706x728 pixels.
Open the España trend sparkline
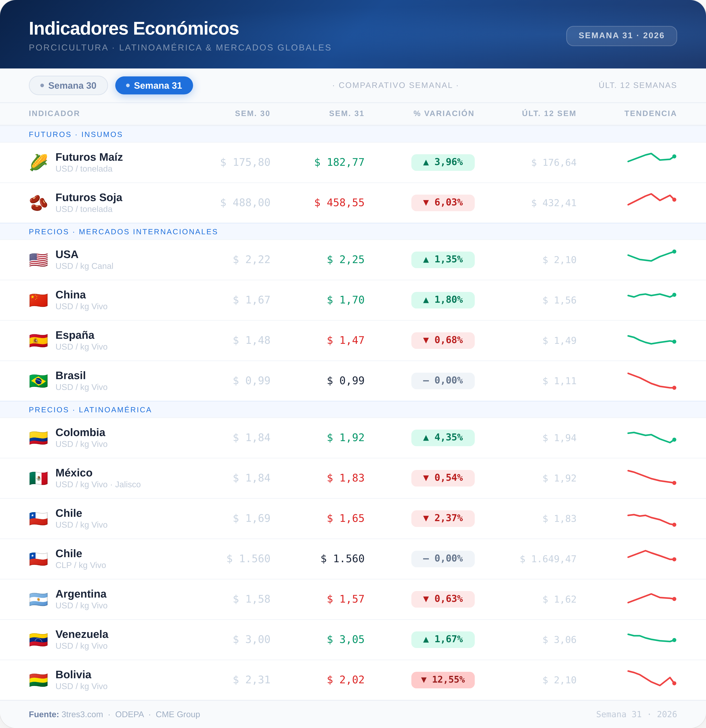click(652, 340)
